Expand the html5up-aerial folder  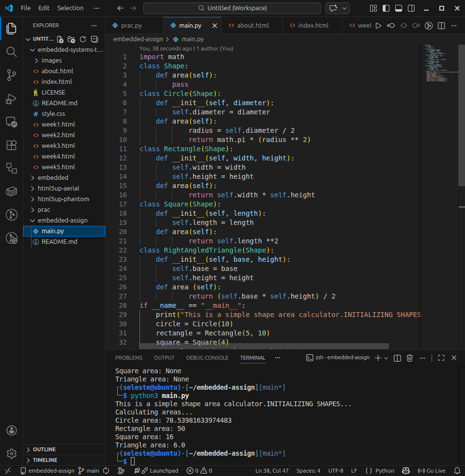(58, 188)
